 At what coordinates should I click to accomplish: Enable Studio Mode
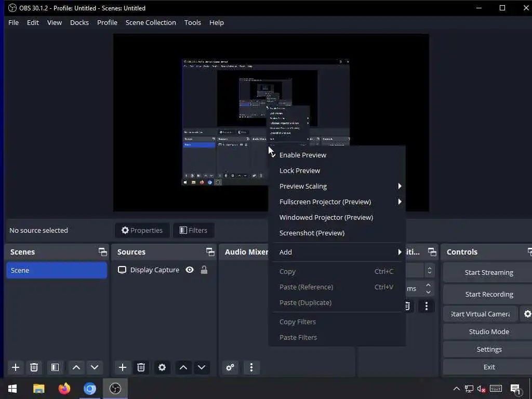(x=488, y=332)
